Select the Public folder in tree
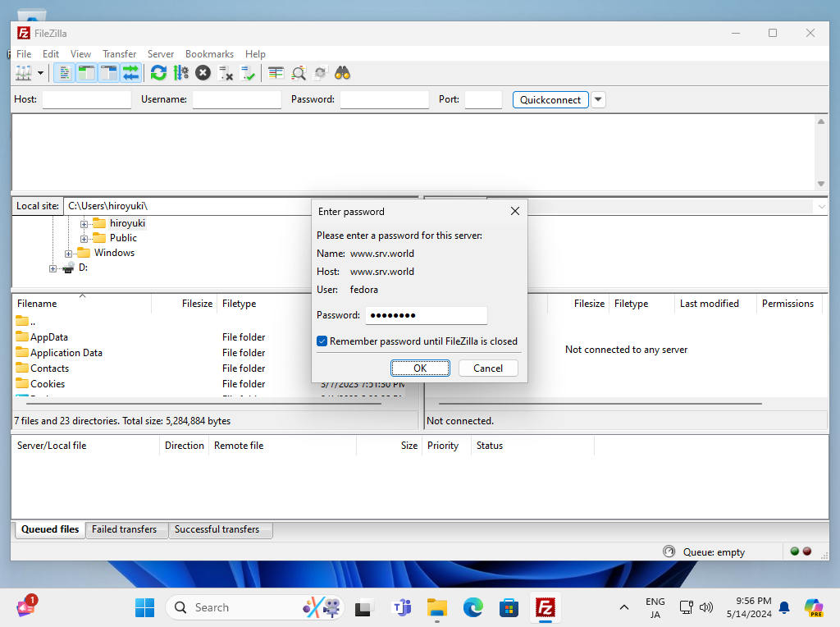 pyautogui.click(x=123, y=238)
